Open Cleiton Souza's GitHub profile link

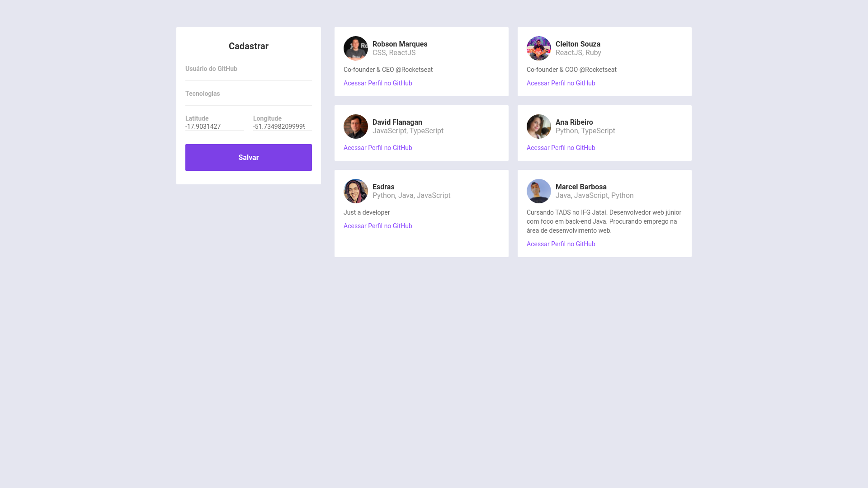(561, 83)
